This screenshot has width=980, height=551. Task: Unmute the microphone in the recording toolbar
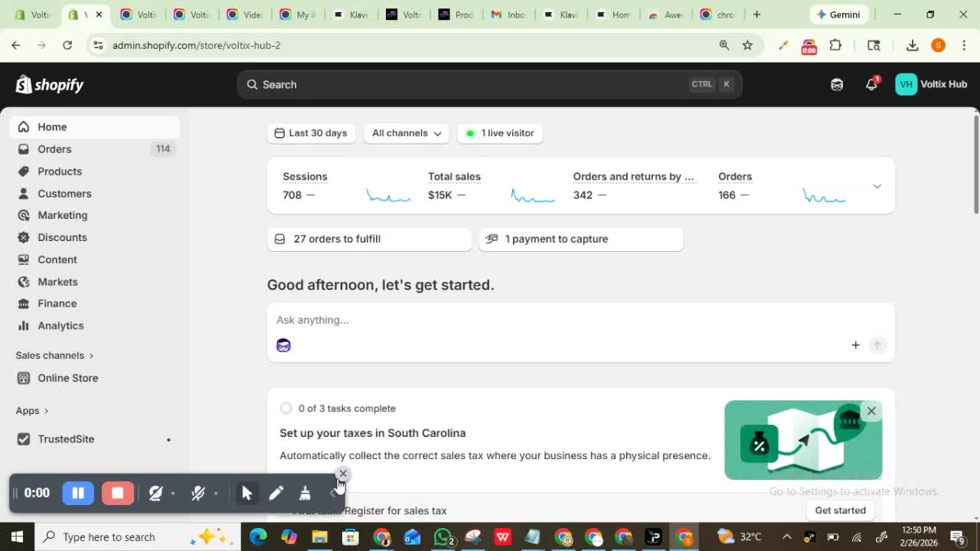pos(198,493)
